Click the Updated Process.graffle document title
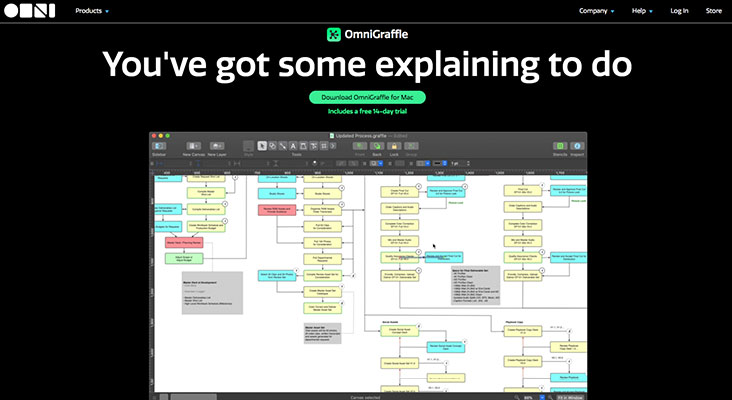 coord(361,136)
